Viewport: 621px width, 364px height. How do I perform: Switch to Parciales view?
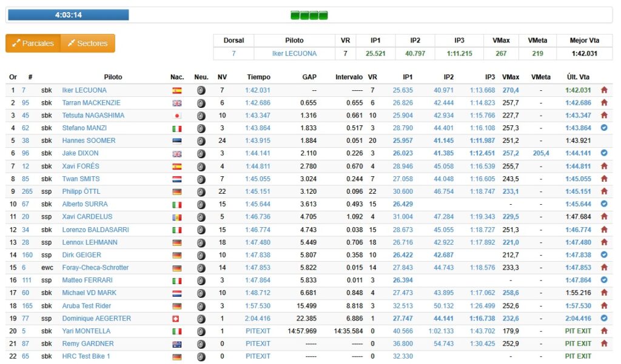[33, 43]
